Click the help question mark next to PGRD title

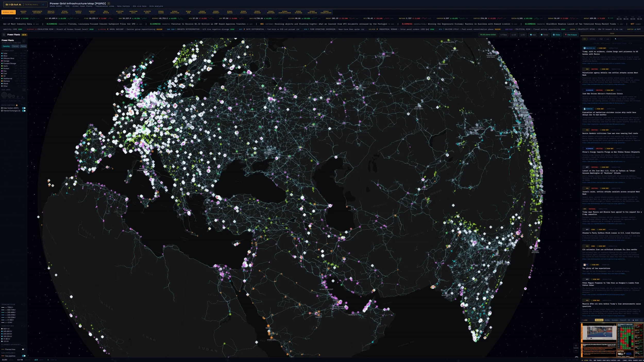click(x=108, y=4)
